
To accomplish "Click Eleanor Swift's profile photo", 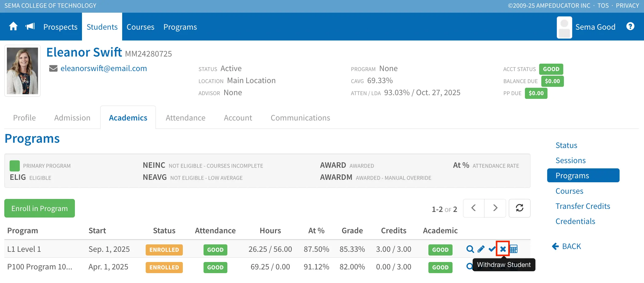I will [x=22, y=71].
